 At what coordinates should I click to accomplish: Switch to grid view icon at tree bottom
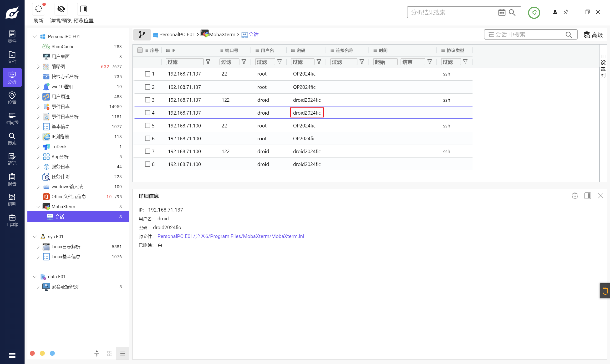[x=110, y=353]
